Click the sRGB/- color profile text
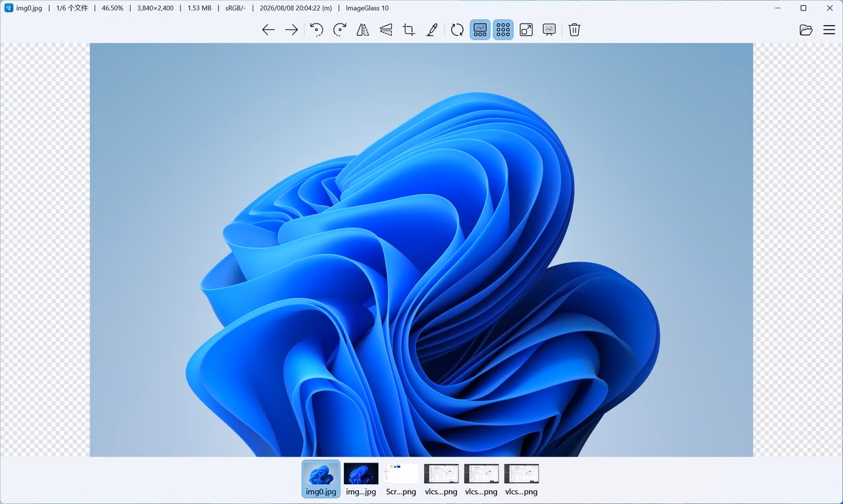This screenshot has width=843, height=504. click(235, 9)
